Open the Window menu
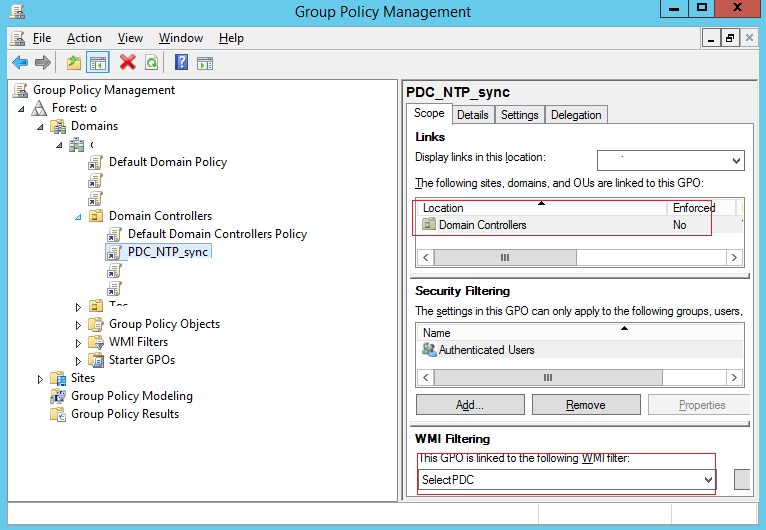 pos(181,38)
